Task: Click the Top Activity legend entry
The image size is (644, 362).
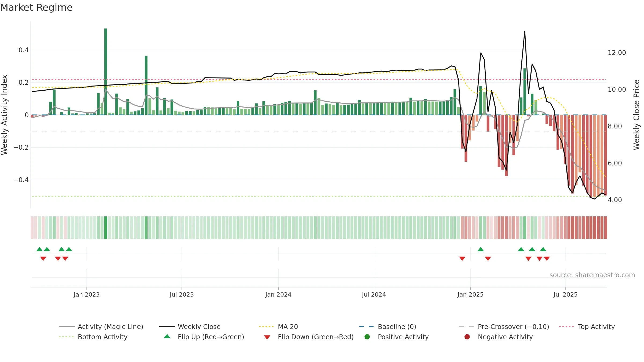Action: [x=587, y=327]
